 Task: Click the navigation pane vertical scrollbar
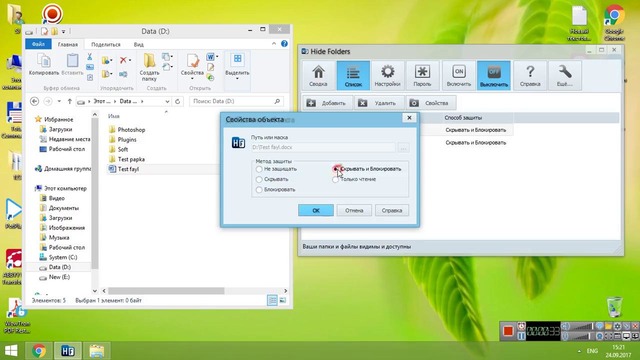(x=95, y=193)
